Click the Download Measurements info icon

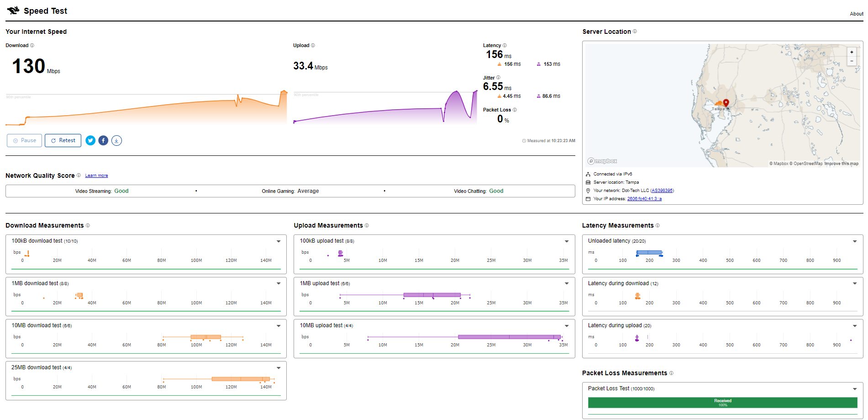[88, 225]
